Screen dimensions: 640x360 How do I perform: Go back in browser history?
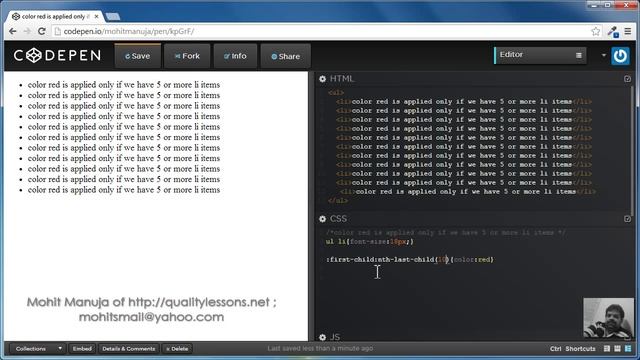click(x=13, y=31)
